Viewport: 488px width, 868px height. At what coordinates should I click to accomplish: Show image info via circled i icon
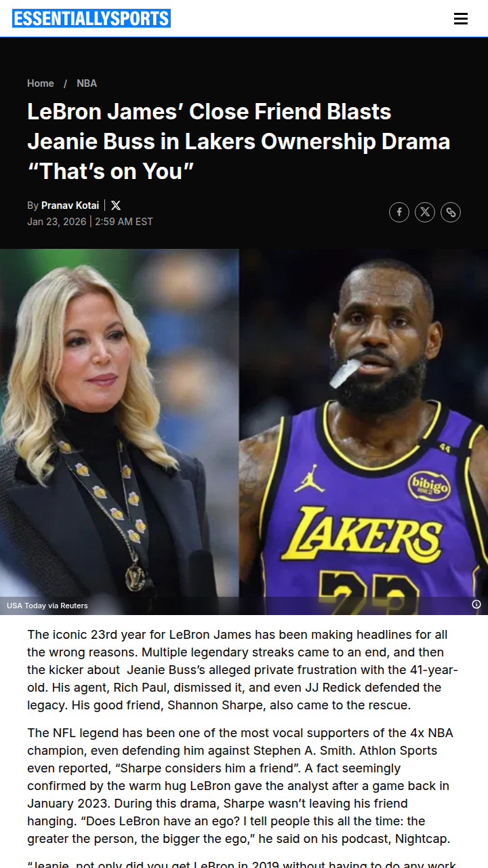tap(476, 604)
